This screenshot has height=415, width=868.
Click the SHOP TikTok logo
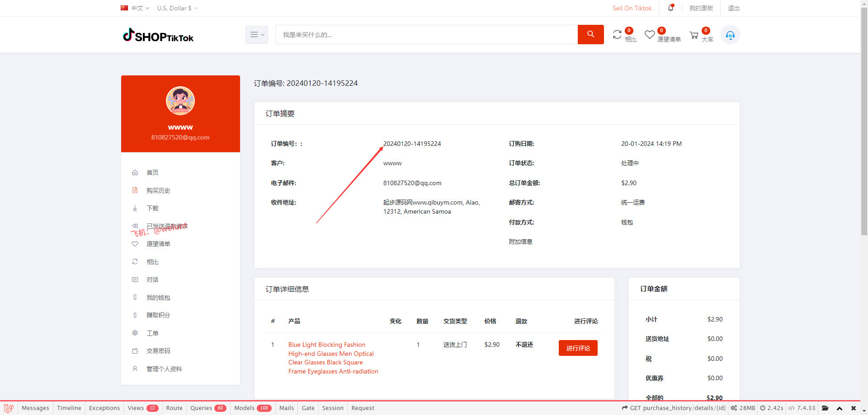(158, 35)
